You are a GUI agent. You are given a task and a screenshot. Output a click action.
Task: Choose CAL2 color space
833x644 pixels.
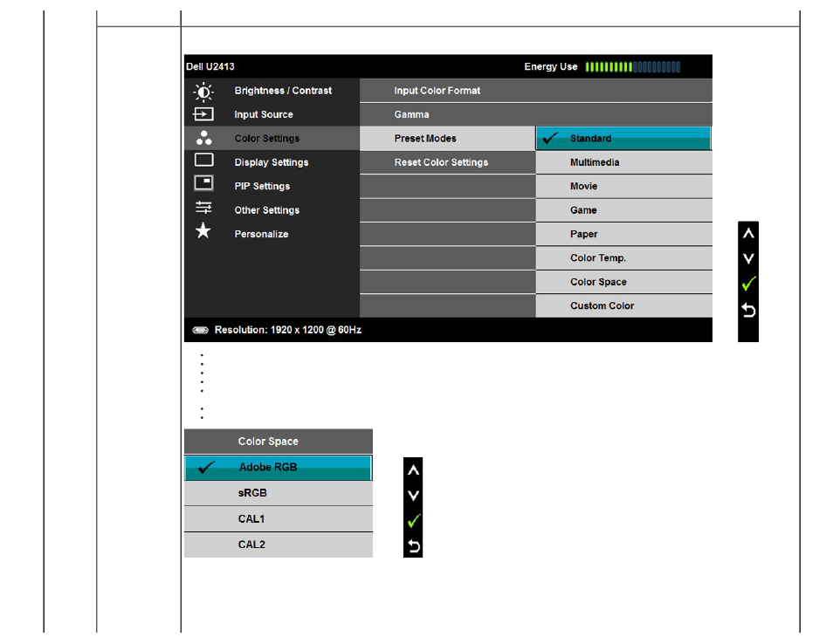(278, 545)
